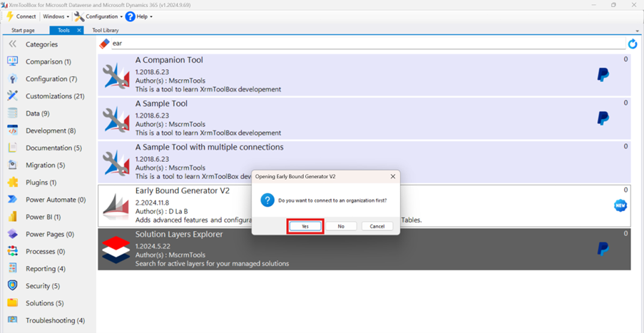Close the Tools tab with its X

[79, 31]
